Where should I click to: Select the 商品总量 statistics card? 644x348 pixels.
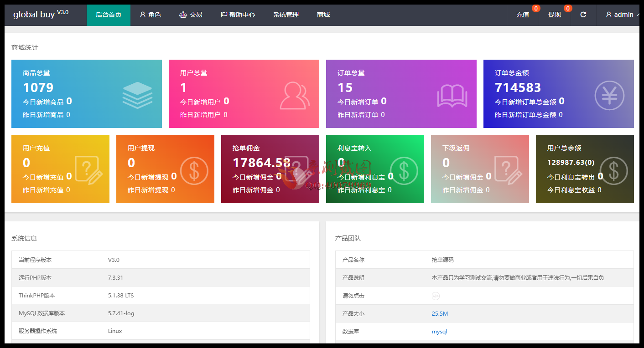click(x=87, y=94)
